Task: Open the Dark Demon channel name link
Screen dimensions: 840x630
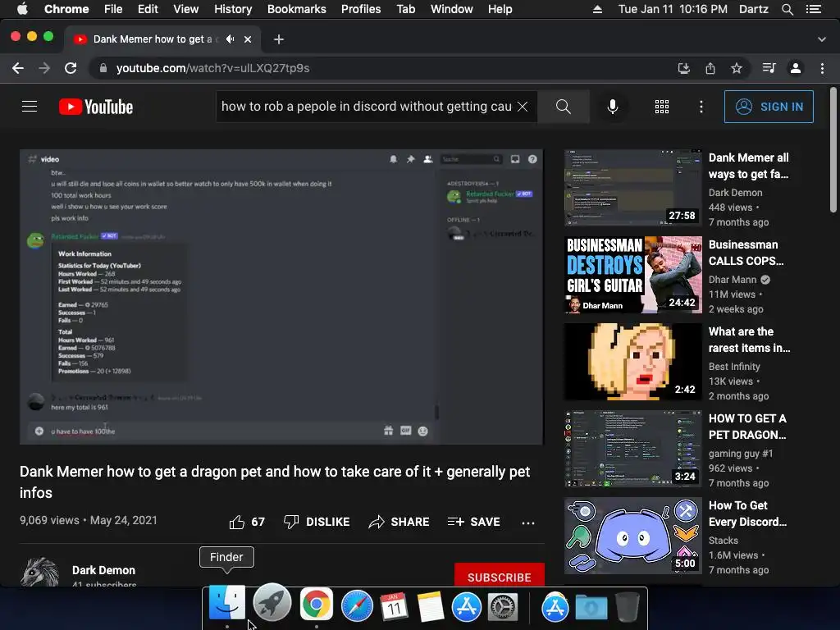Action: point(104,570)
